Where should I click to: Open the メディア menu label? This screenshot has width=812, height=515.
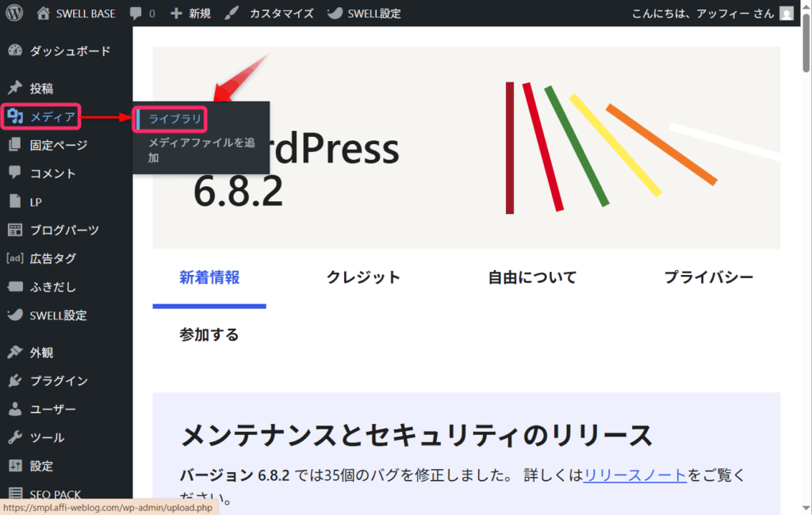53,117
